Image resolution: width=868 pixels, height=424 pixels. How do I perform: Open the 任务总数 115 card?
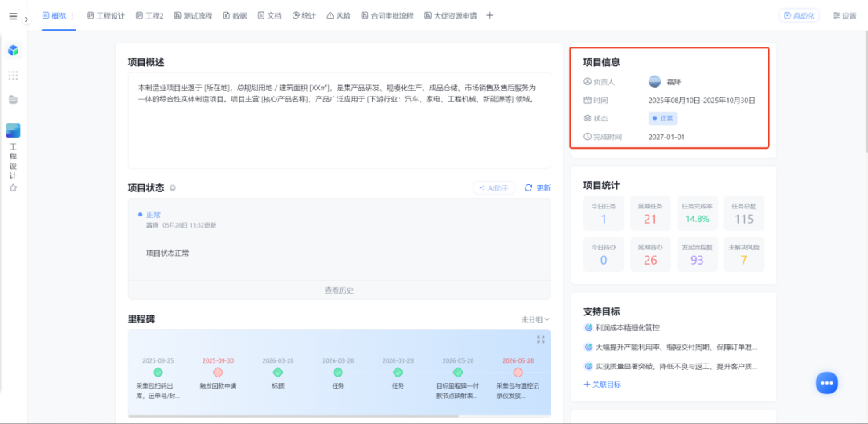[x=744, y=213]
